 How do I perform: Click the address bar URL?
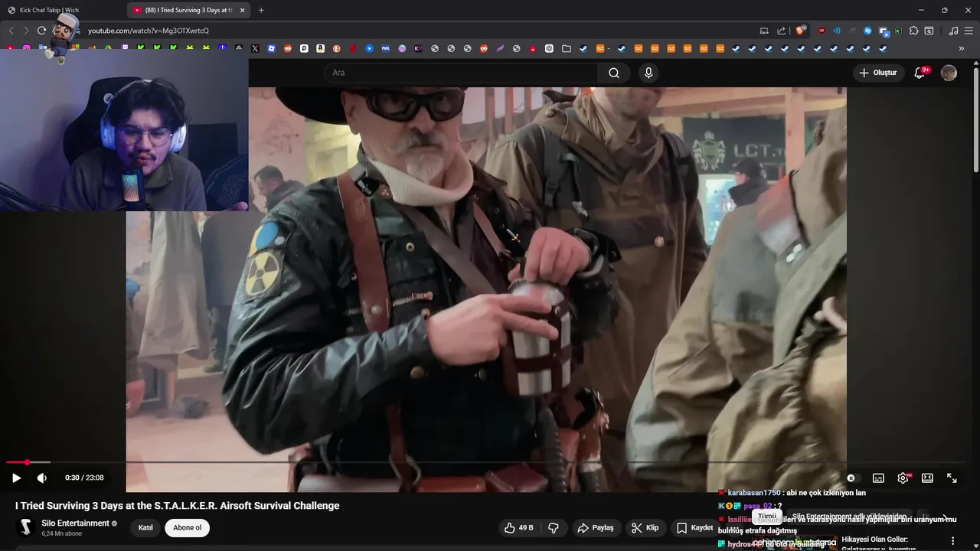149,31
